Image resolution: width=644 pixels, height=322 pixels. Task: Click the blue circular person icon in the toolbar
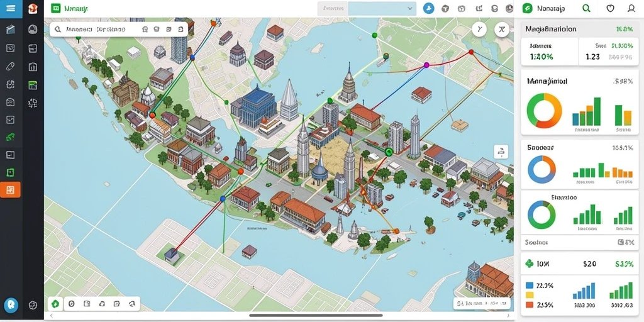(428, 8)
